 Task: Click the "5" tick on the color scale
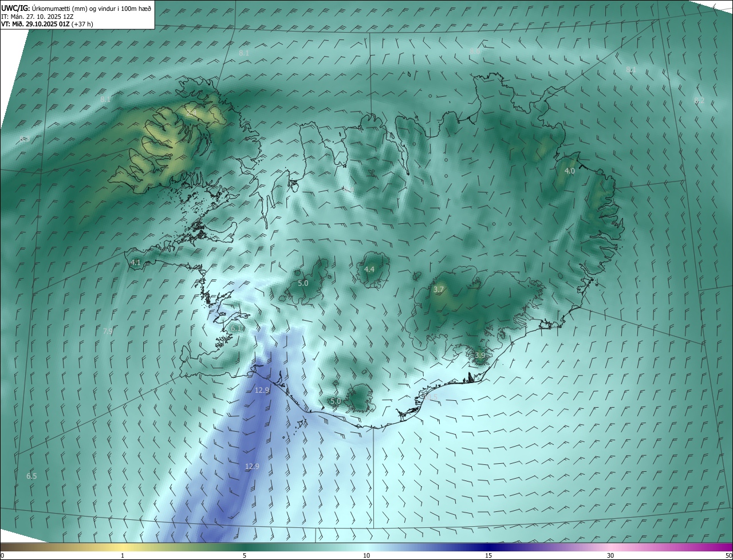click(245, 556)
